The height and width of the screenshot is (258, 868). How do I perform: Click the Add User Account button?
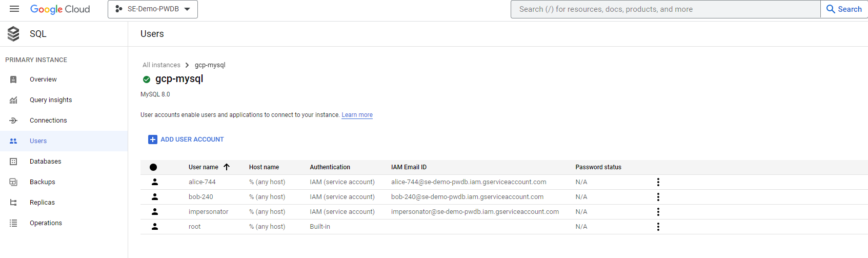click(x=186, y=140)
